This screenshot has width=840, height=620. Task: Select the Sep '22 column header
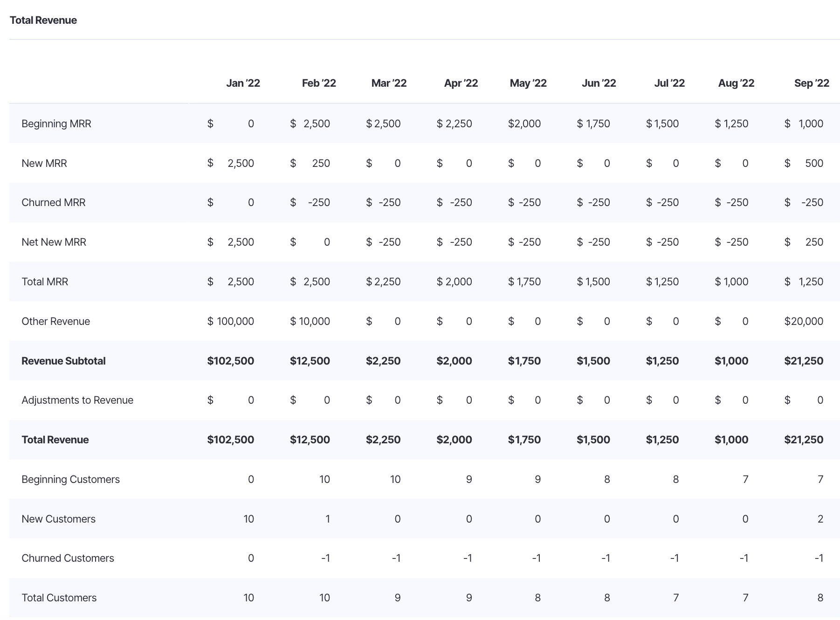pos(812,83)
